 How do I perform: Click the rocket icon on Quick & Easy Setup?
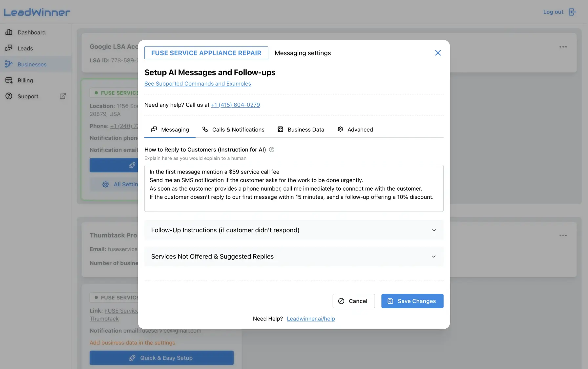click(x=132, y=358)
